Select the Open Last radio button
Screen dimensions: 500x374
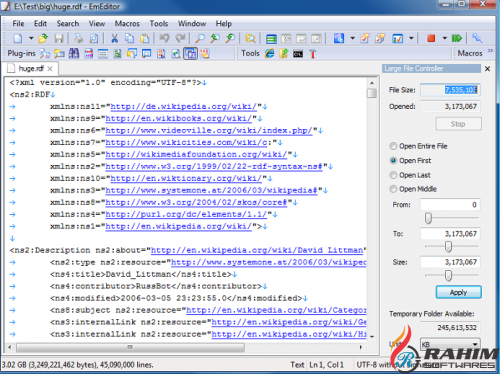(393, 175)
